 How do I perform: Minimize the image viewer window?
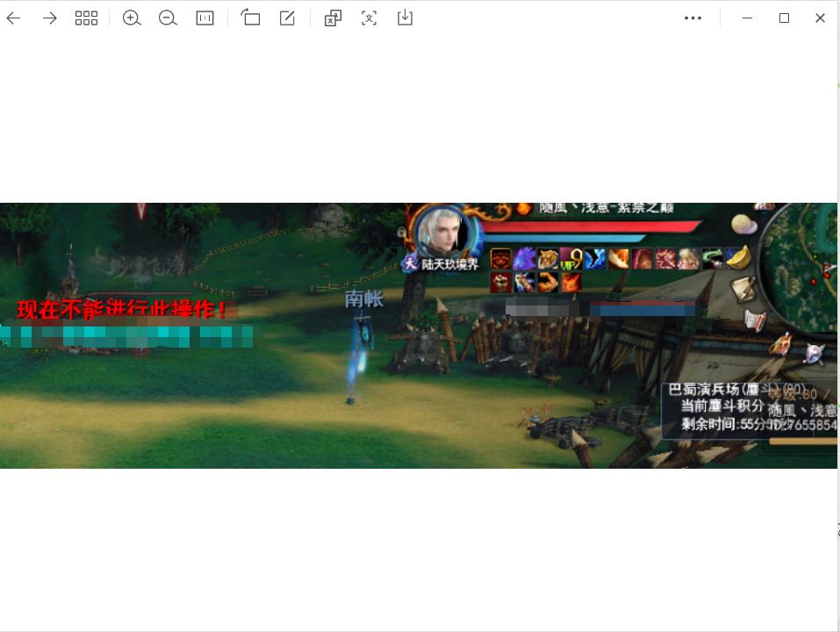747,18
